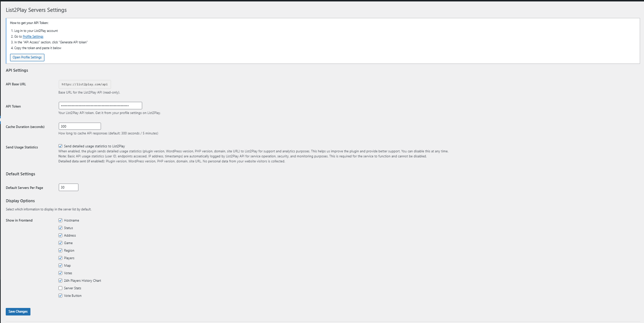This screenshot has height=323, width=644.
Task: Click the 'Detailed data sent (if enabled)' line
Action: pos(172,161)
